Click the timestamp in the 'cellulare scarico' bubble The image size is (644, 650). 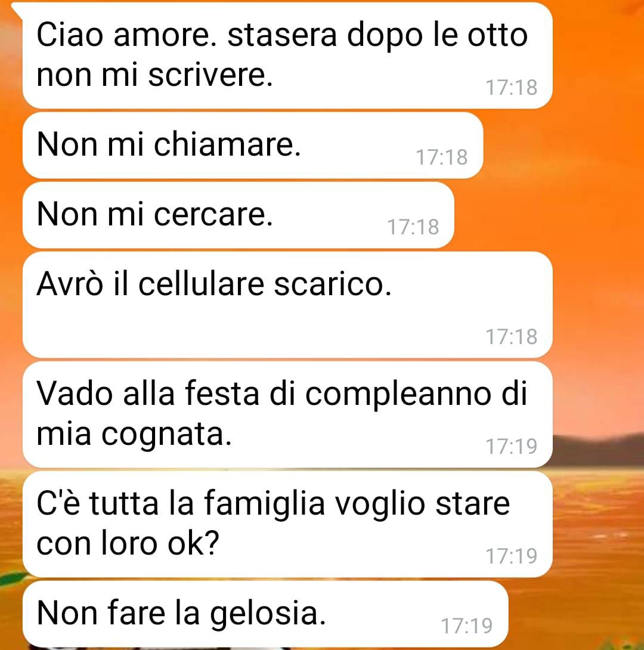click(512, 336)
